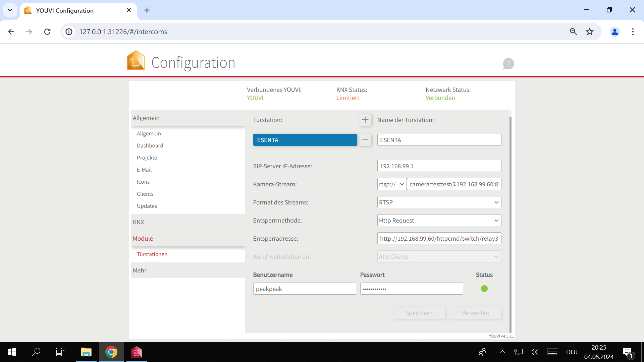
Task: Open Chrome three-dot menu
Action: (x=633, y=32)
